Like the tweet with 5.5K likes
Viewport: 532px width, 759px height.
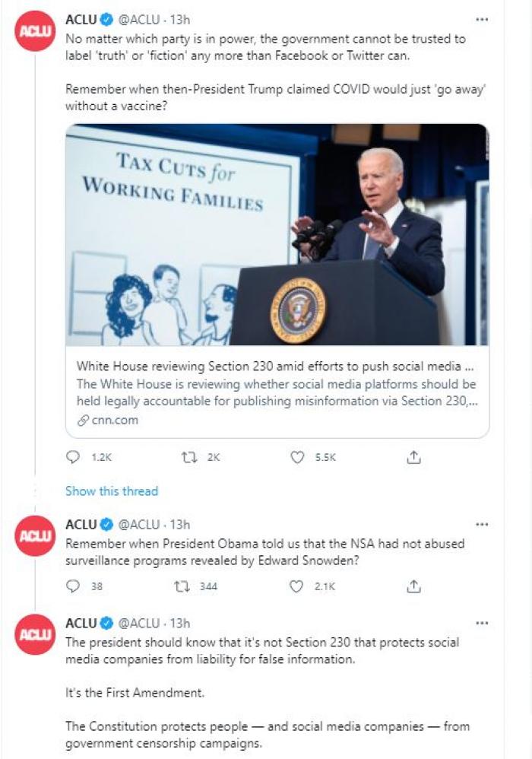click(299, 458)
